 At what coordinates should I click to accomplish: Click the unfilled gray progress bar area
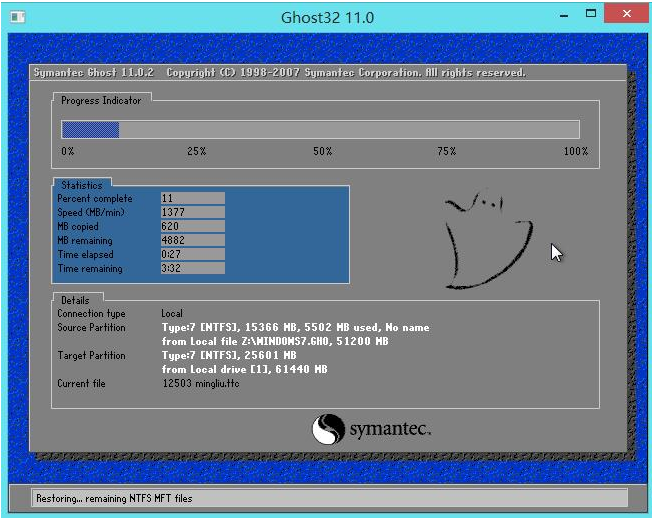click(x=348, y=130)
